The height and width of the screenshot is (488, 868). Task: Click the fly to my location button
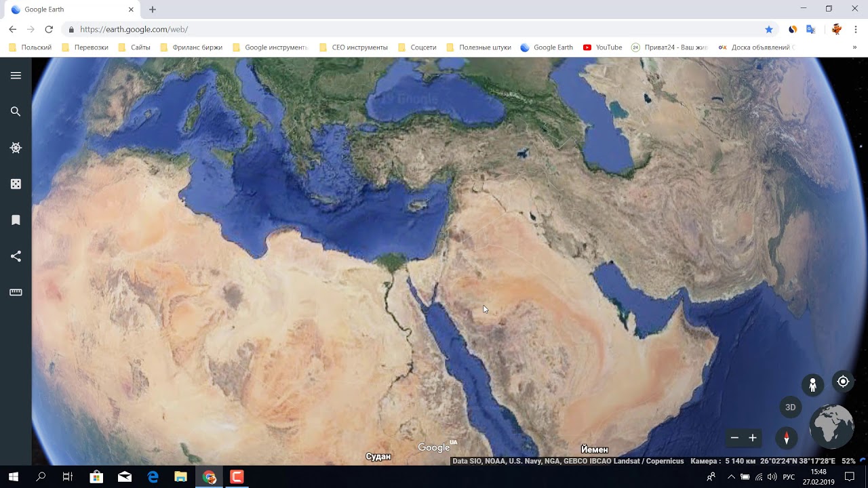843,382
